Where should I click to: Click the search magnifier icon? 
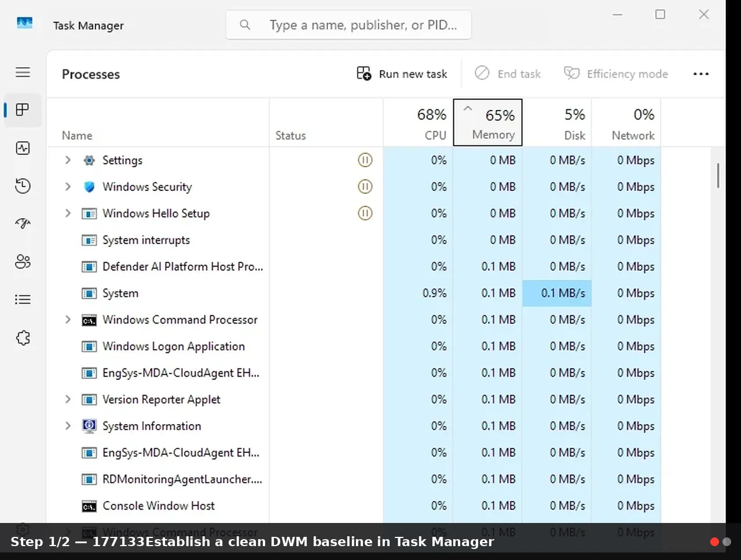point(245,25)
